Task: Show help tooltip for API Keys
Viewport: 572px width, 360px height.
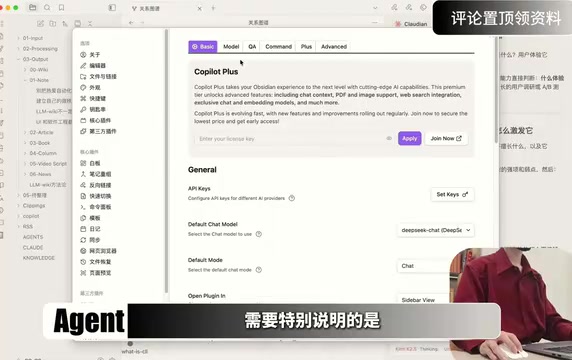Action: coord(291,198)
